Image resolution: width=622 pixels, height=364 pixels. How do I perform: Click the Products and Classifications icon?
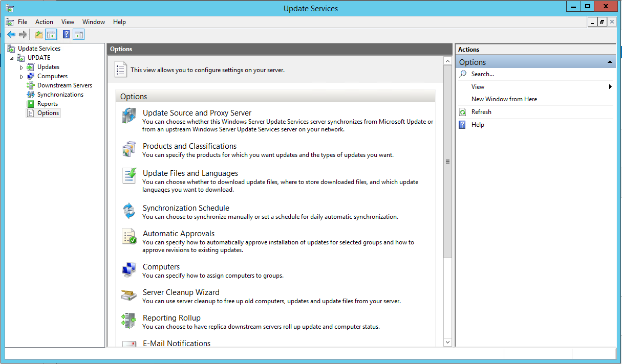[x=129, y=149]
